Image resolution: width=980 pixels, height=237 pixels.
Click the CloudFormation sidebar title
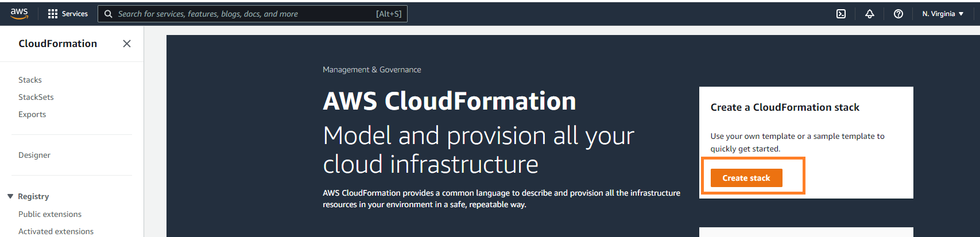pos(58,44)
